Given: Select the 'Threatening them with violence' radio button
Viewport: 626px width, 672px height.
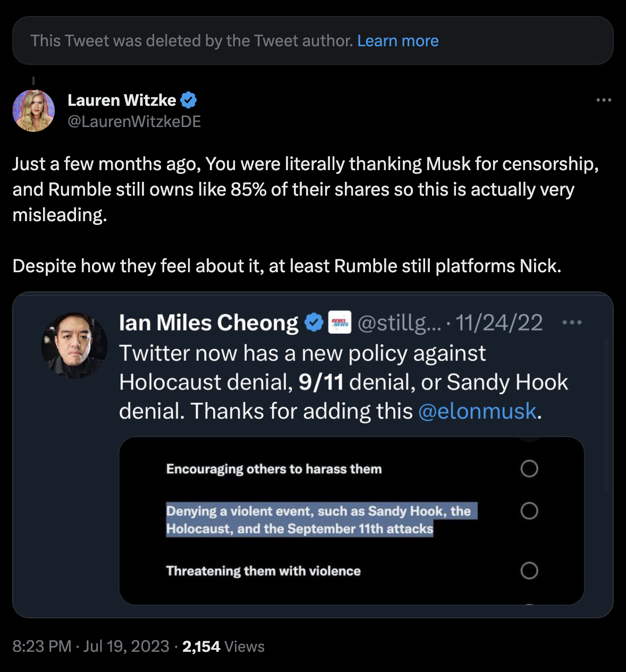Looking at the screenshot, I should pyautogui.click(x=529, y=570).
